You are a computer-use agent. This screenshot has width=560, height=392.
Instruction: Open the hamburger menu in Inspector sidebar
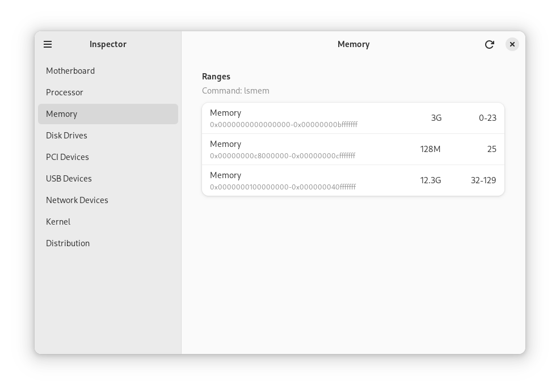click(48, 44)
